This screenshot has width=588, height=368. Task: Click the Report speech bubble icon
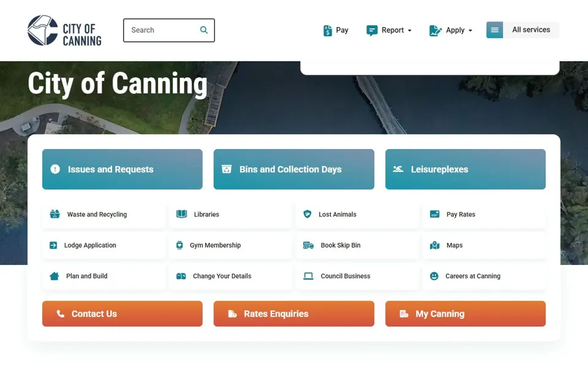[x=372, y=31]
